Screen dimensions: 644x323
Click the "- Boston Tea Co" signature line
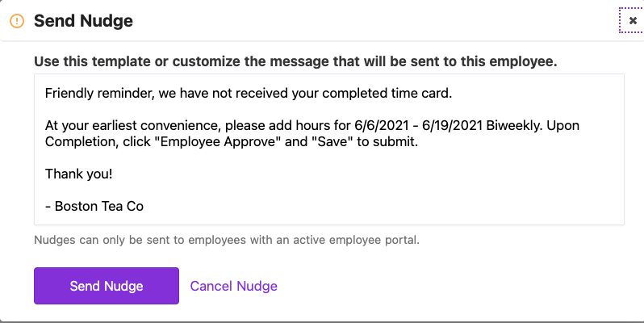coord(94,206)
